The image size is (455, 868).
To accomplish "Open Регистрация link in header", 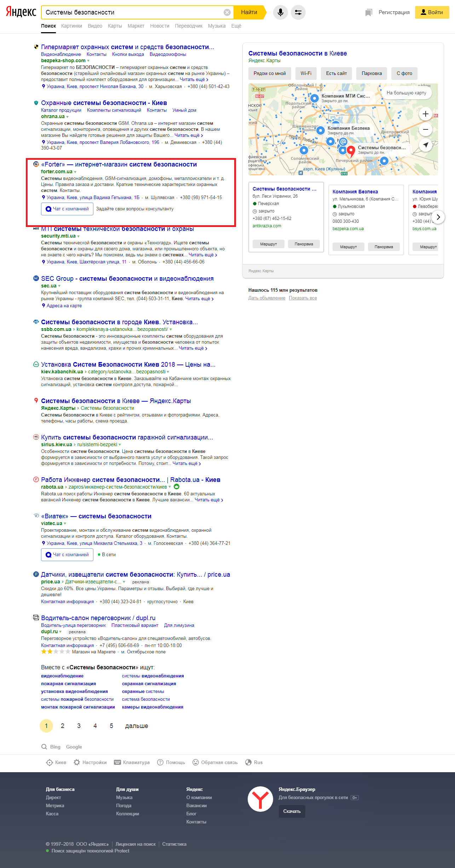I will tap(394, 12).
